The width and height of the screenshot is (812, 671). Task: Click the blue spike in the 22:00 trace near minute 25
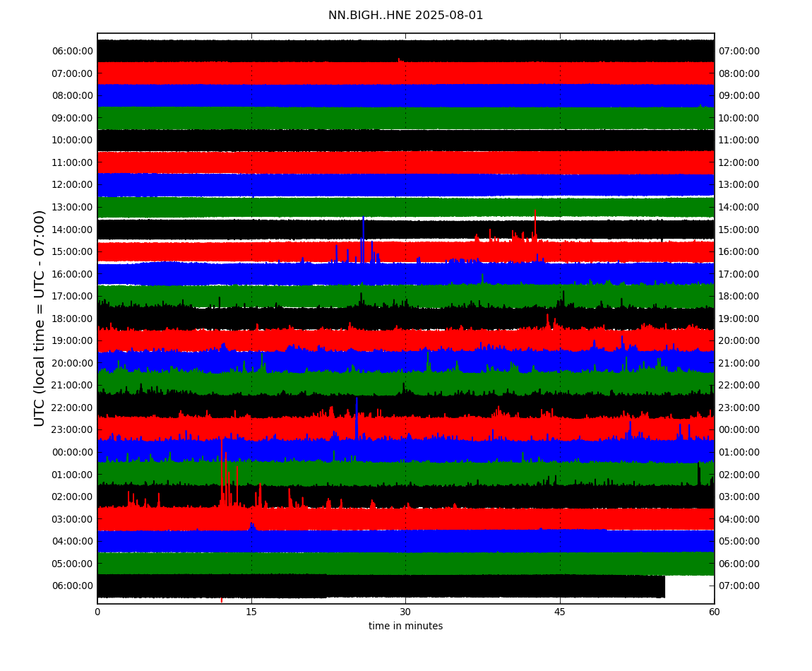(x=357, y=417)
